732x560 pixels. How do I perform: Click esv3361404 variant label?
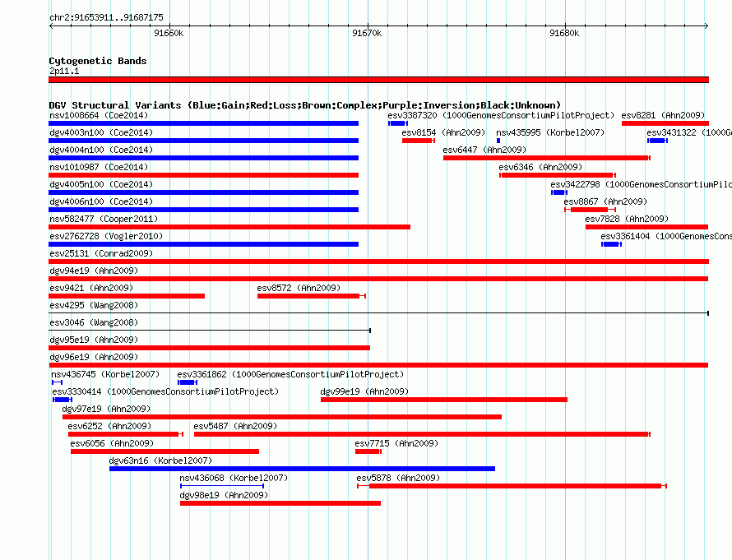(666, 236)
